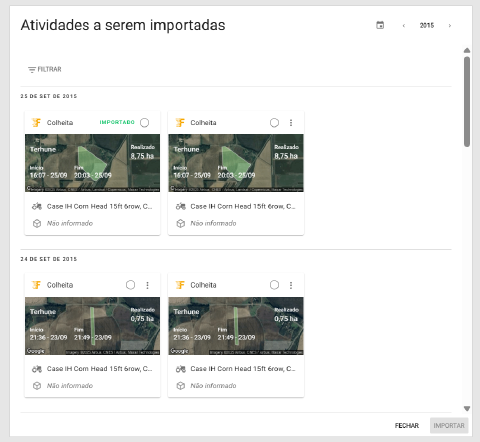The image size is (480, 442).
Task: Click tractor icon on imported card
Action: 37,207
